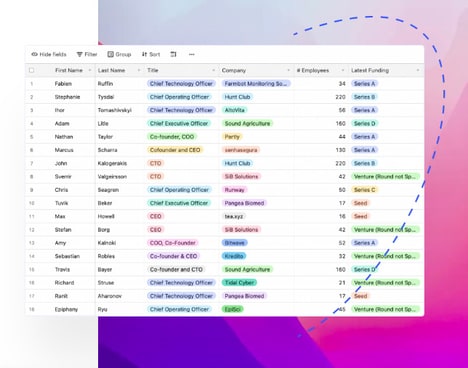468x368 pixels.
Task: Click the Party company tag
Action: [x=232, y=137]
